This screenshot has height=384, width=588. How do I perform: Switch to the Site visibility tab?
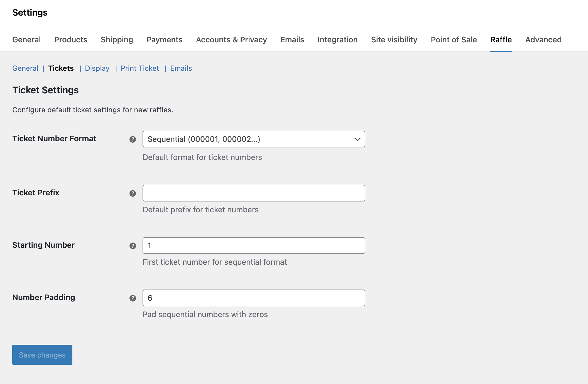[394, 40]
